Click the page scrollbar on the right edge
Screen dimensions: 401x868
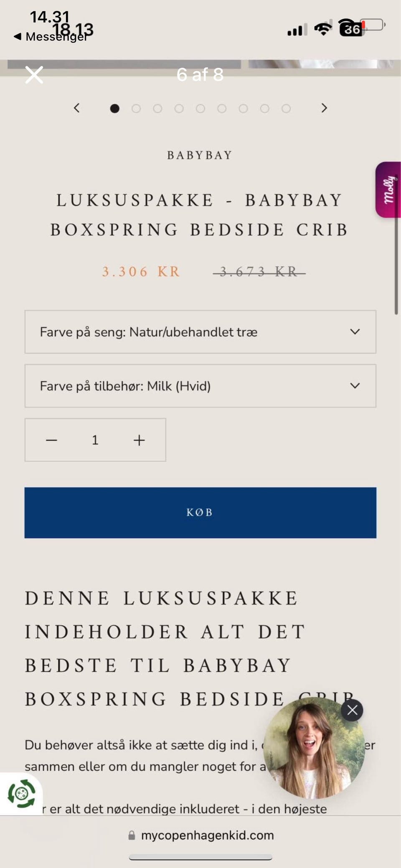click(x=396, y=263)
